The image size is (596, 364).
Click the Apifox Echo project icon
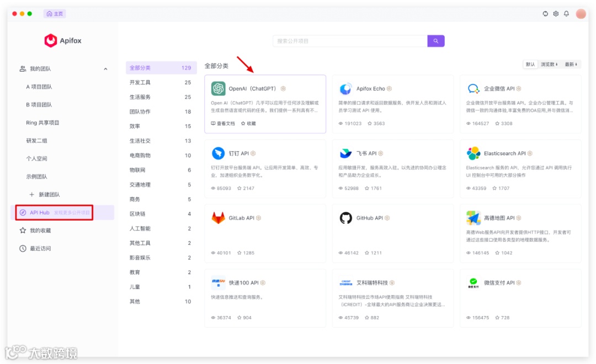click(x=345, y=89)
